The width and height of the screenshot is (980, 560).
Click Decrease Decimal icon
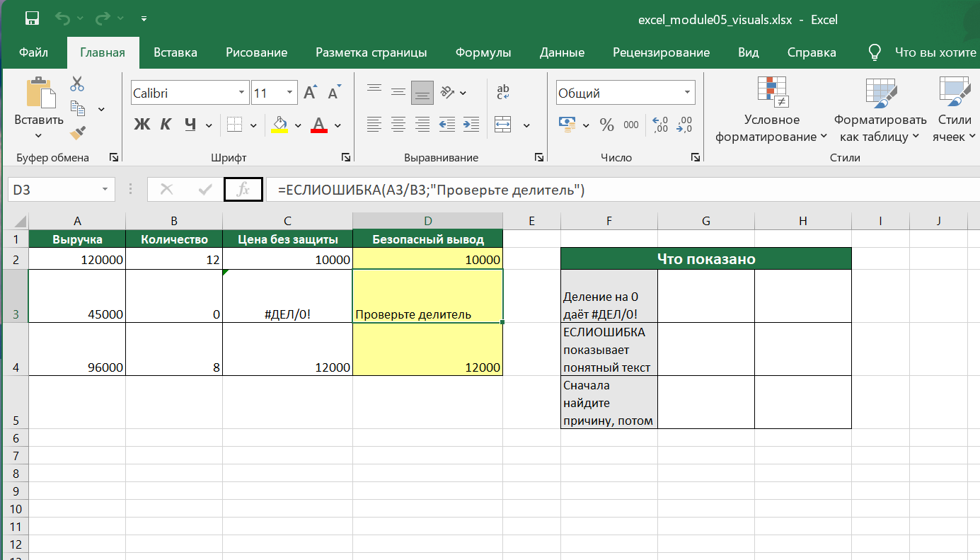pos(684,125)
